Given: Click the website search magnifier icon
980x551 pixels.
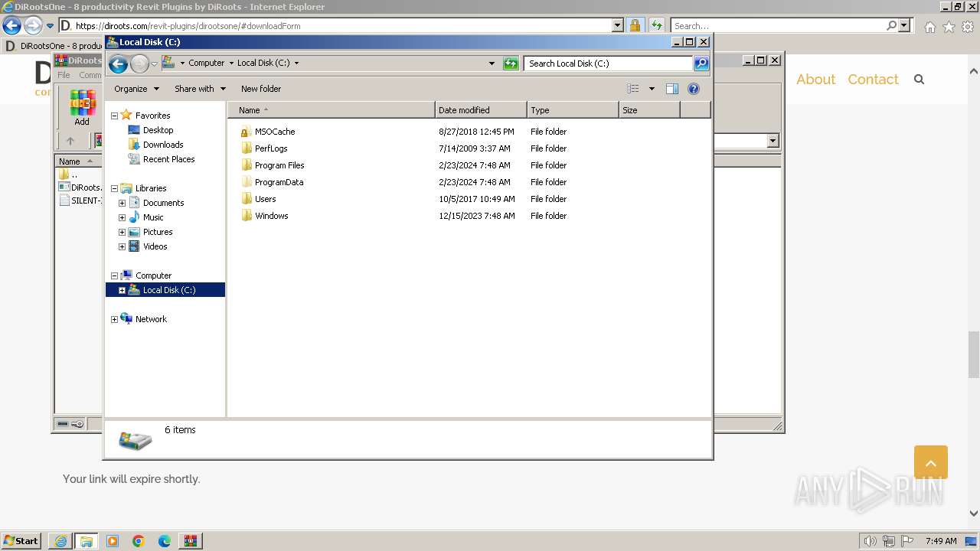Looking at the screenshot, I should pyautogui.click(x=920, y=79).
